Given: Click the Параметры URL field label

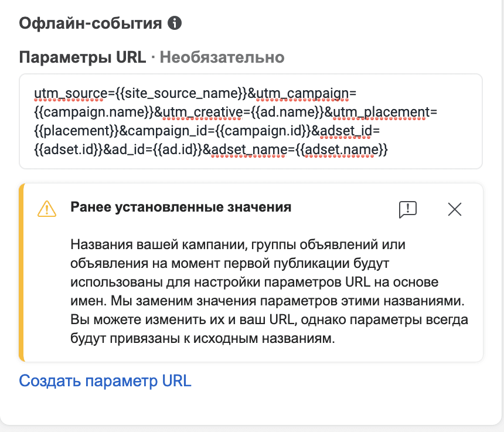Looking at the screenshot, I should pyautogui.click(x=83, y=57).
